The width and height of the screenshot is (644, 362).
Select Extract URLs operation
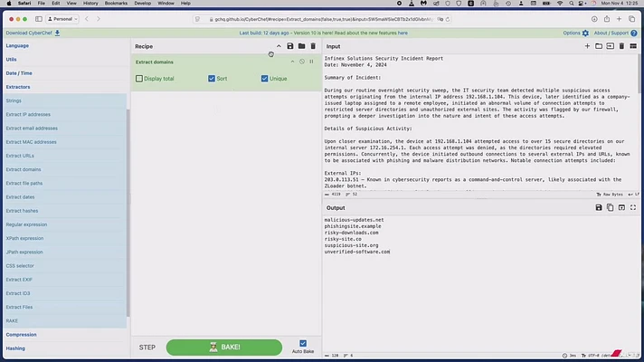(x=65, y=156)
